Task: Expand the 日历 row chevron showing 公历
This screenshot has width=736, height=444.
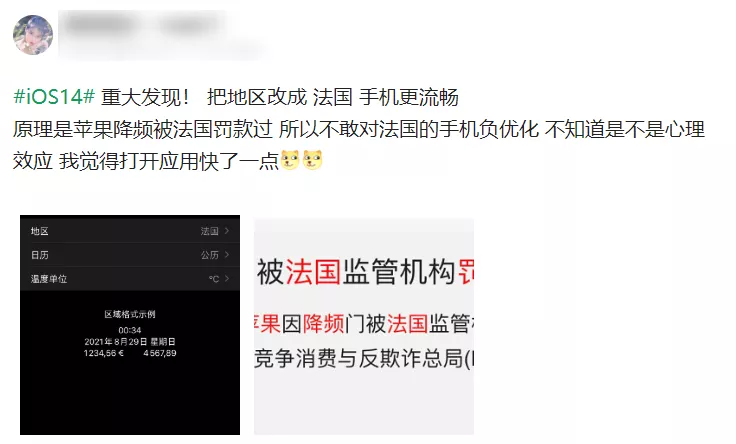Action: (x=227, y=254)
